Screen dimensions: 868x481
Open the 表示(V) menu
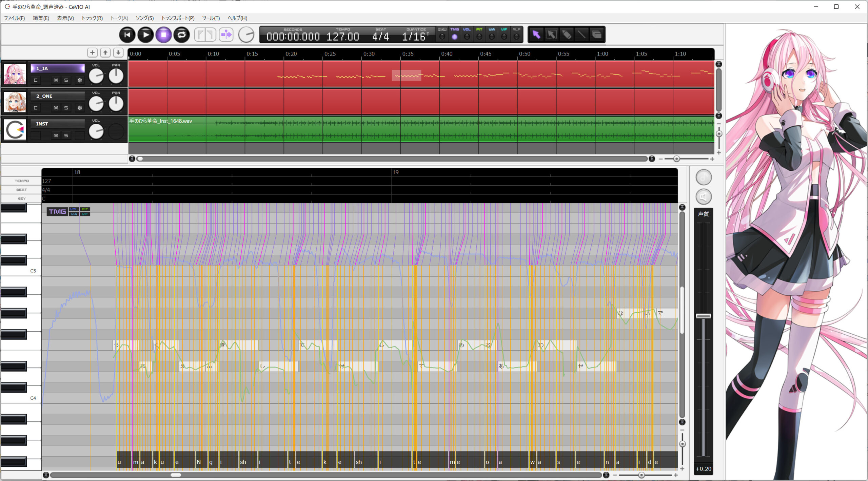point(65,18)
